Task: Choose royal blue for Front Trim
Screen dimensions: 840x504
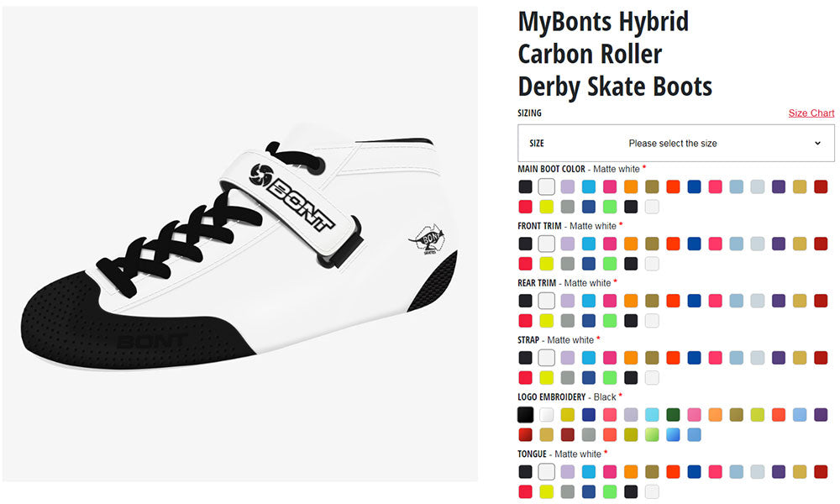Action: coord(694,244)
